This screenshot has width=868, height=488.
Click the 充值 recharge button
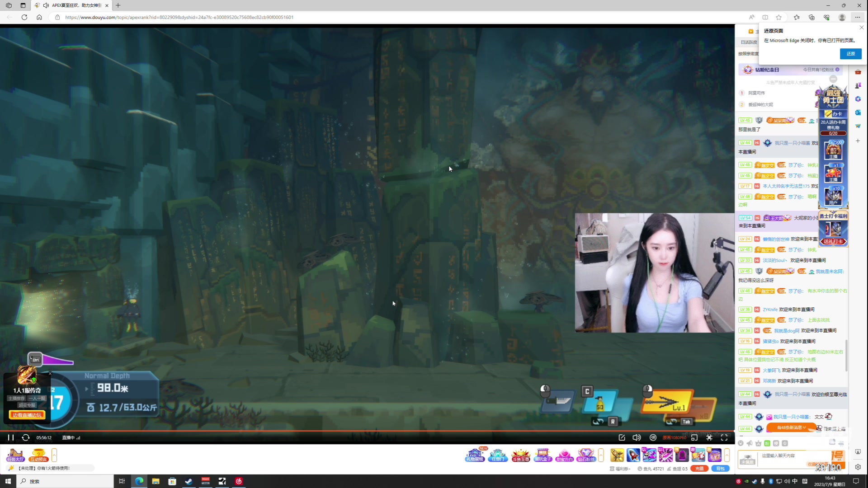699,469
